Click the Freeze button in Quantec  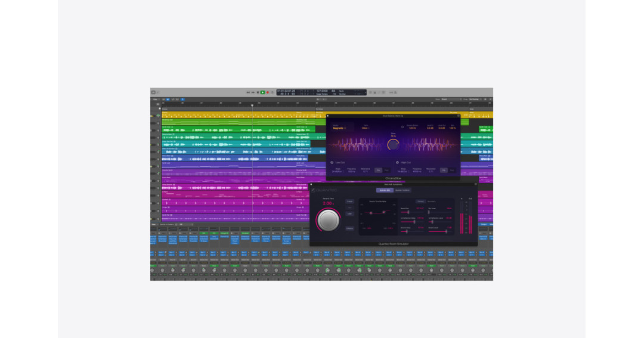coord(349,201)
